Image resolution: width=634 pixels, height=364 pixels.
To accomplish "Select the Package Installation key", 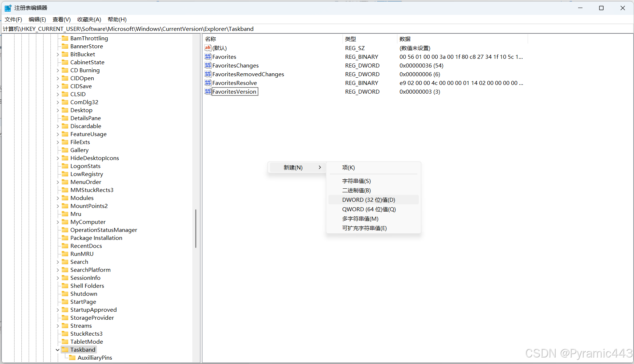I will [x=96, y=238].
